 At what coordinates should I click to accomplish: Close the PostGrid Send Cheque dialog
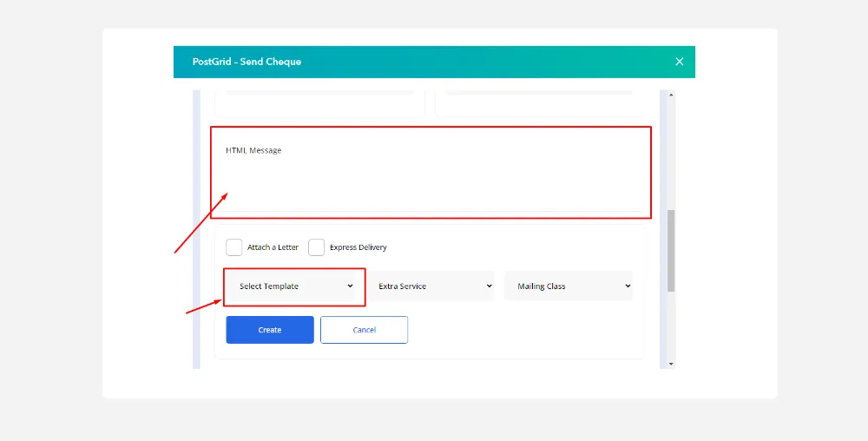point(680,62)
